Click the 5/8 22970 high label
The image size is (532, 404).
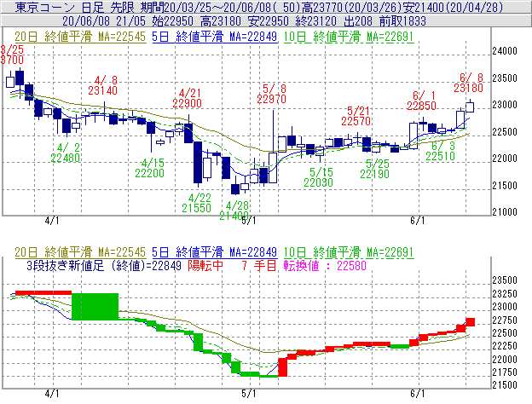pos(271,94)
